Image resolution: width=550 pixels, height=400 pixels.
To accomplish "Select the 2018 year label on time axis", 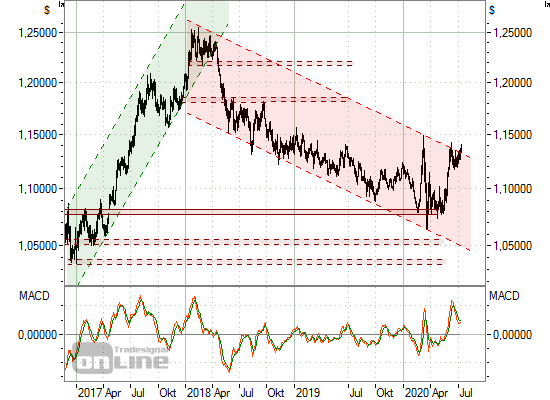I will click(x=200, y=393).
